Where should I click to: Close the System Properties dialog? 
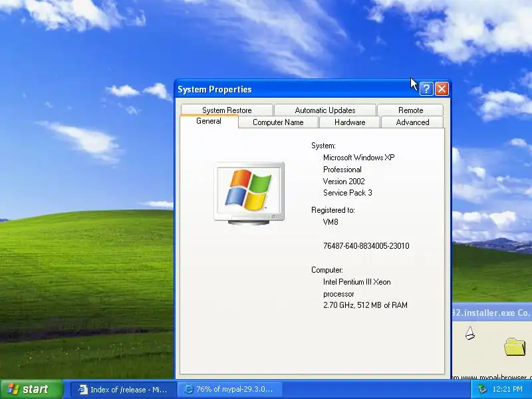point(442,89)
